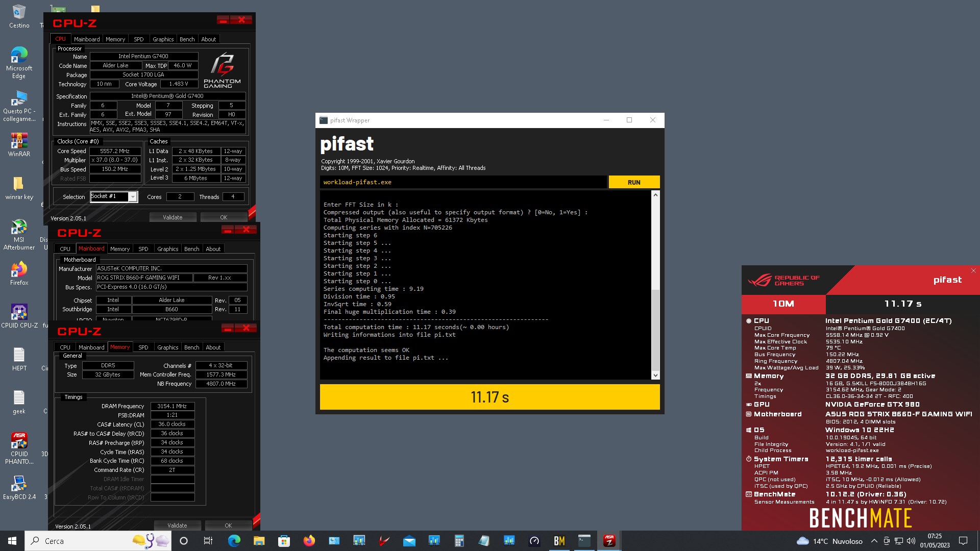The image size is (980, 551).
Task: Click ROG STRIX B660-F GAMING WIFI model field
Action: [x=144, y=278]
